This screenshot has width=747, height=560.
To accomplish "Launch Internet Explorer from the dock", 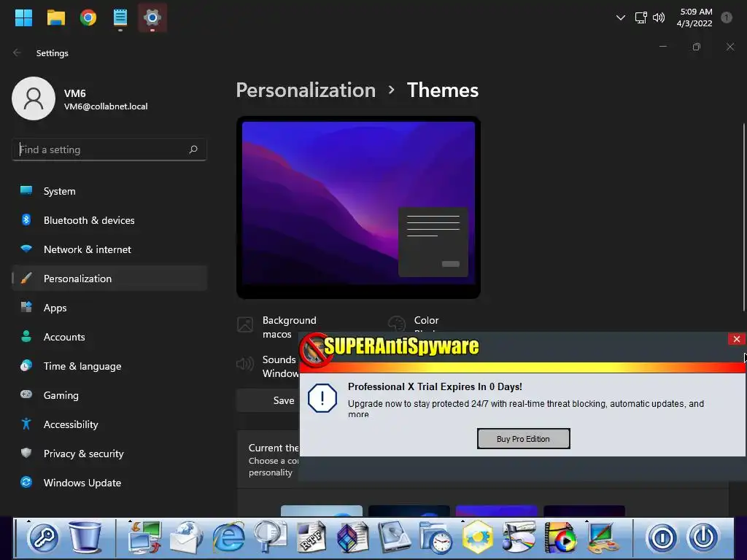I will 228,537.
